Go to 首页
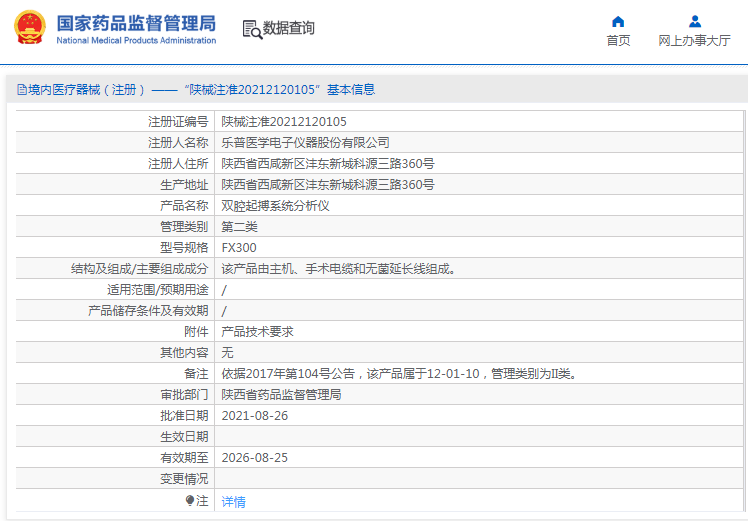 coord(618,41)
